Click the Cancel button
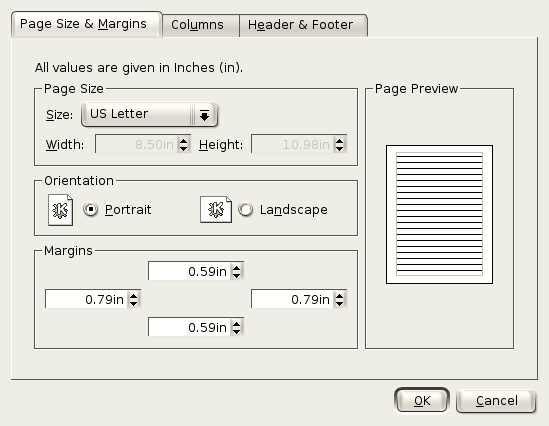 (496, 400)
